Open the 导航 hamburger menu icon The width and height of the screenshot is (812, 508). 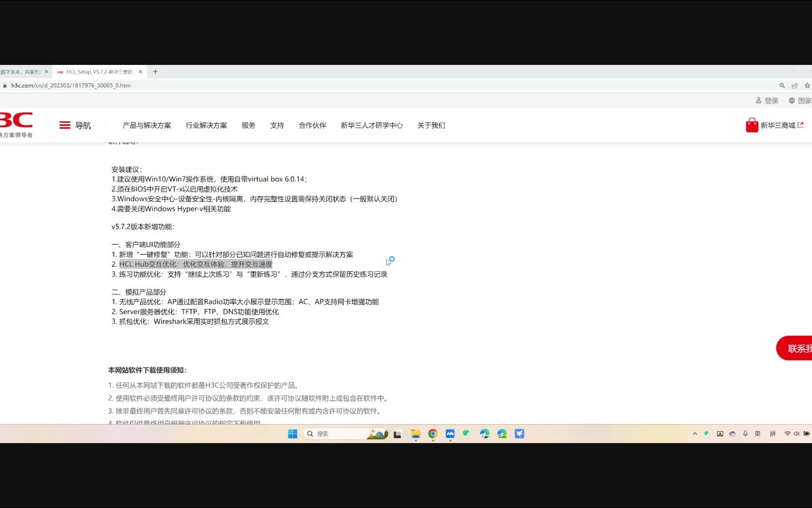65,125
